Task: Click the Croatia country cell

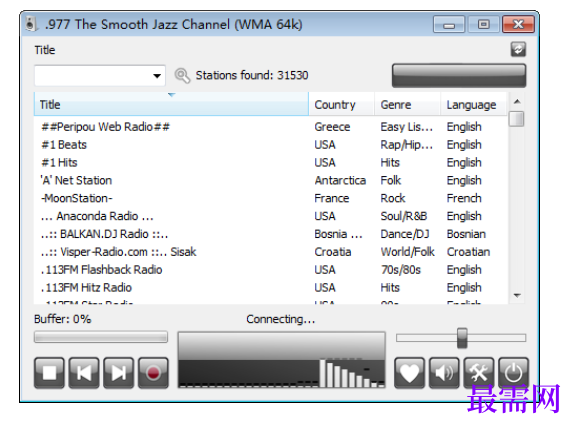Action: [x=333, y=252]
